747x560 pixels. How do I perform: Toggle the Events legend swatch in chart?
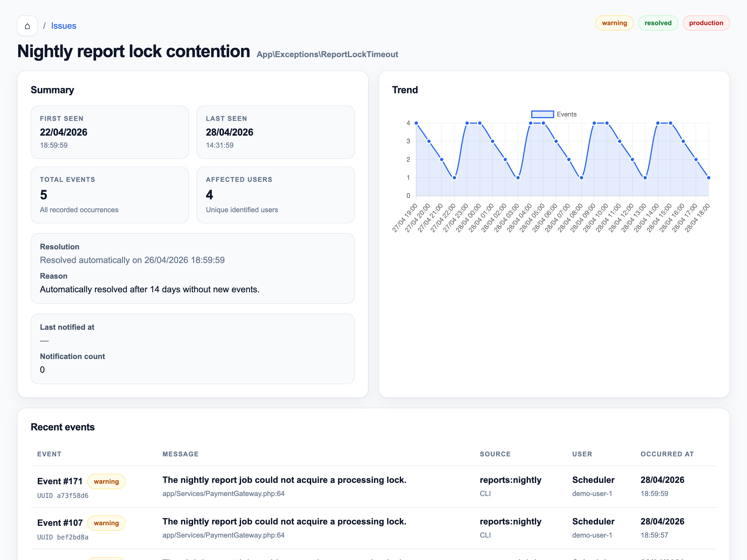(x=542, y=114)
